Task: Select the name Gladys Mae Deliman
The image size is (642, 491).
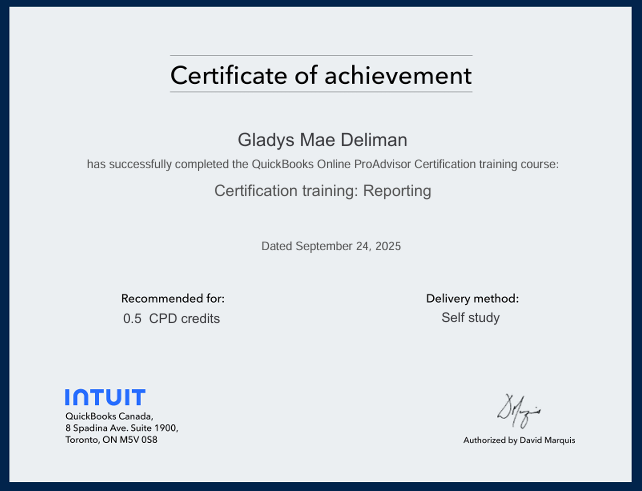Action: (x=322, y=140)
